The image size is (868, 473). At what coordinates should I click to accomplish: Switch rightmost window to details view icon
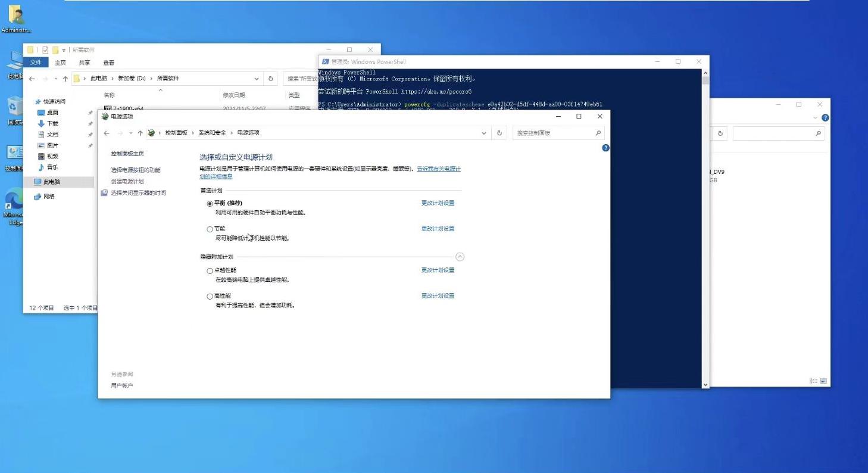(x=813, y=381)
